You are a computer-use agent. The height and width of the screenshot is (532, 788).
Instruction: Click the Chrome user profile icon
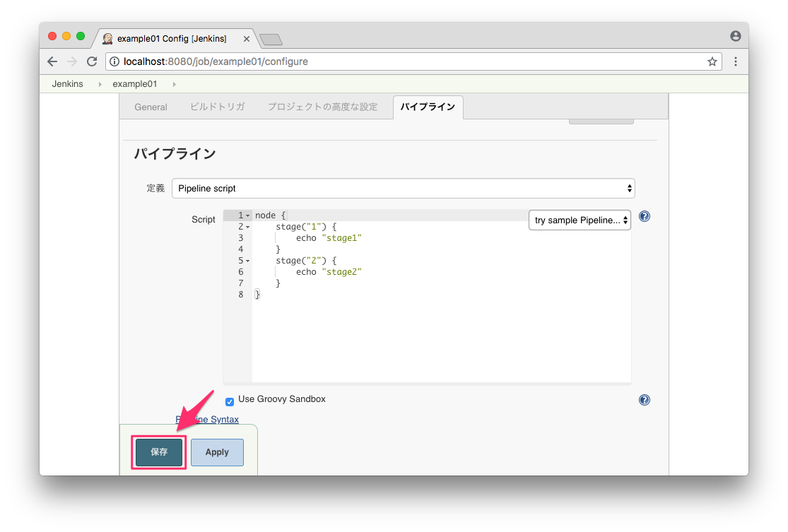736,36
